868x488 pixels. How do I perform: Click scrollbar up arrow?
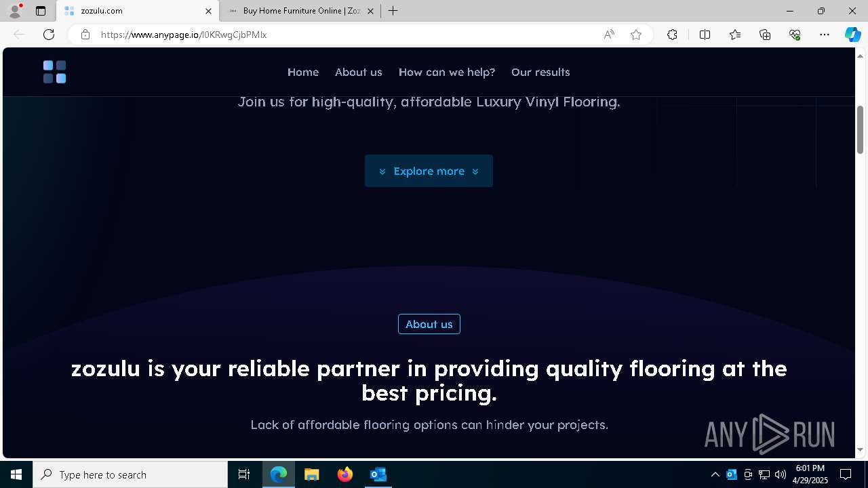860,56
